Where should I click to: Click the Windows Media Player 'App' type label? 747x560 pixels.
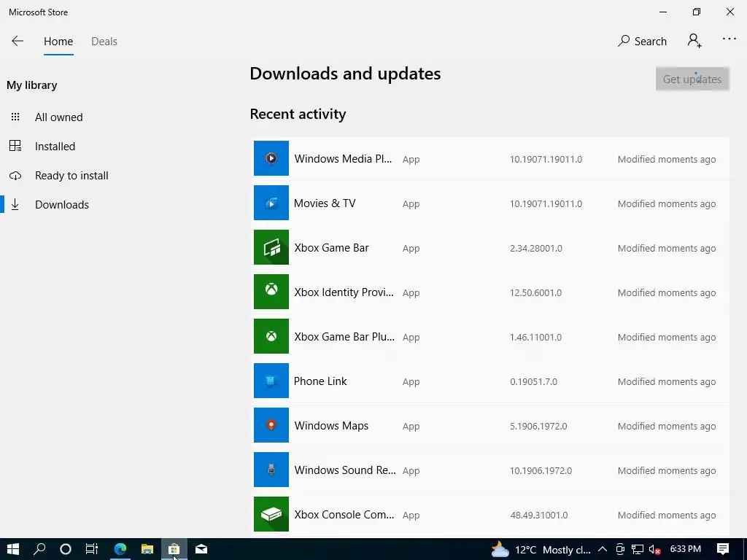(411, 160)
